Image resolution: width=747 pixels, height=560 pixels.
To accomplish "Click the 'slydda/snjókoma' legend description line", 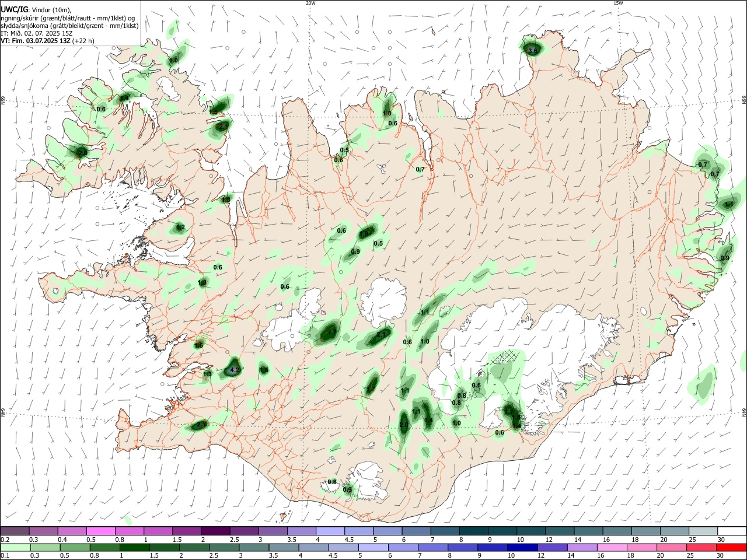I will click(69, 26).
